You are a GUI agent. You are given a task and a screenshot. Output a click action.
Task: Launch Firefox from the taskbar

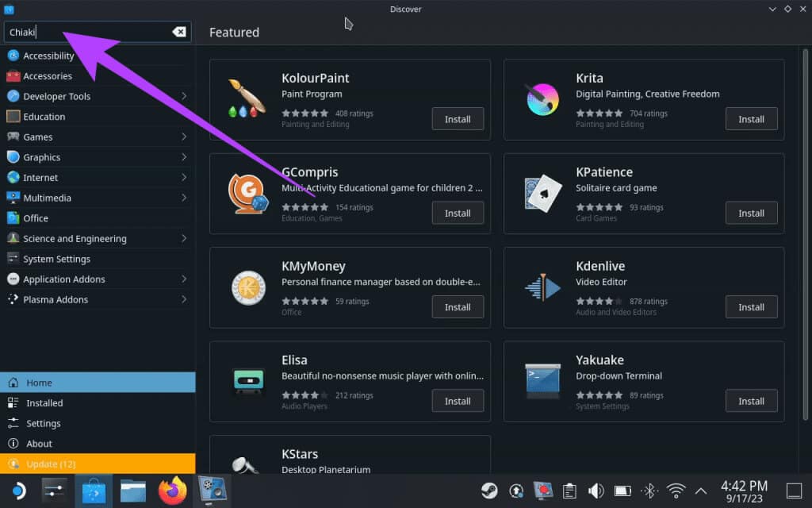[172, 491]
